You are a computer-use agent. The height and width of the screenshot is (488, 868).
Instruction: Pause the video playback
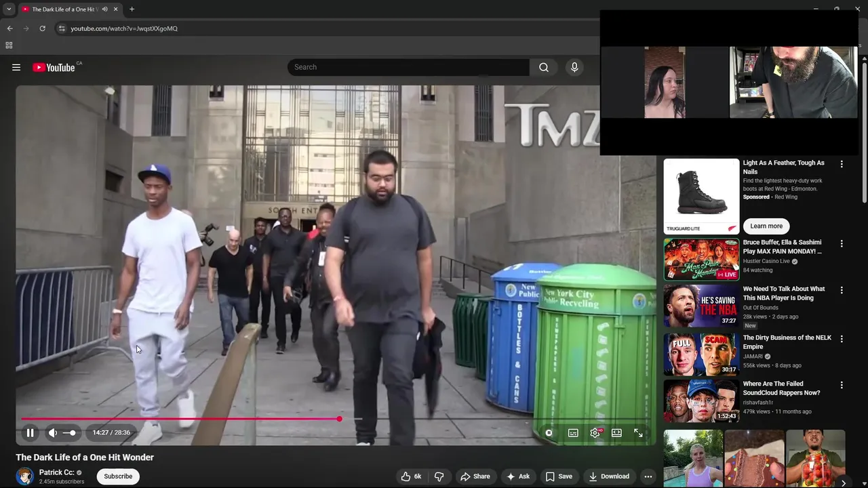click(x=30, y=432)
